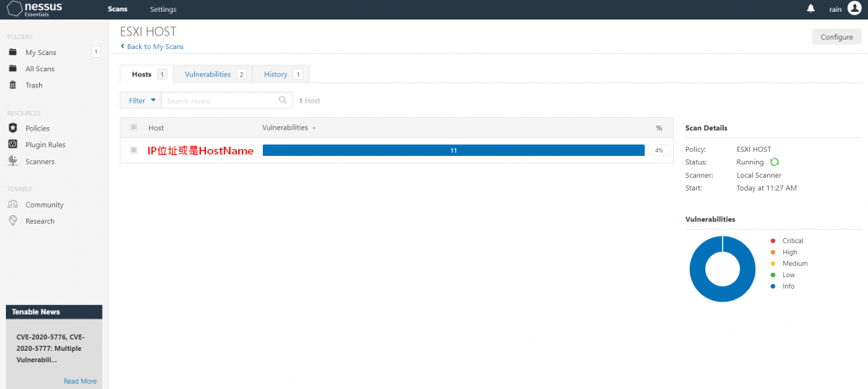
Task: Click the blue vulnerabilities bar showing 11
Action: (453, 150)
